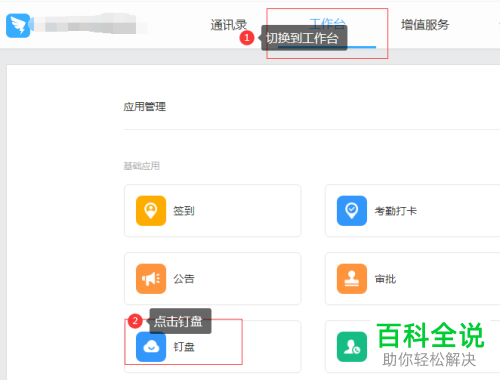
Task: Click the 钉盘 cloud icon
Action: (x=151, y=347)
